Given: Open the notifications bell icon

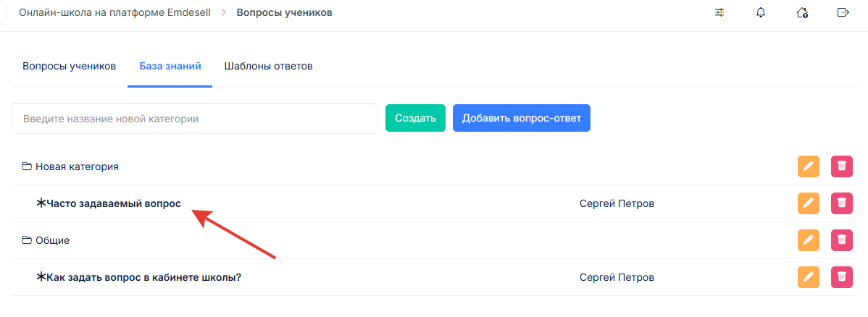Looking at the screenshot, I should click(761, 12).
